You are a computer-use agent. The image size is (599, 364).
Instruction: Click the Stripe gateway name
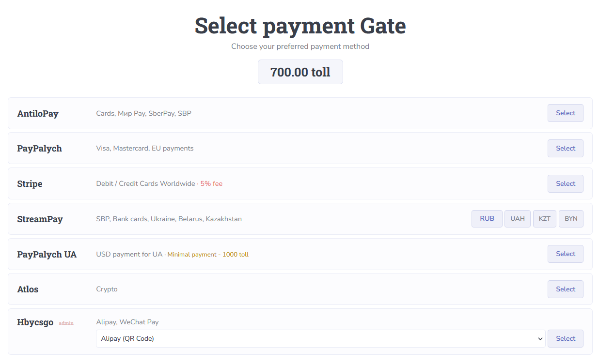point(30,184)
